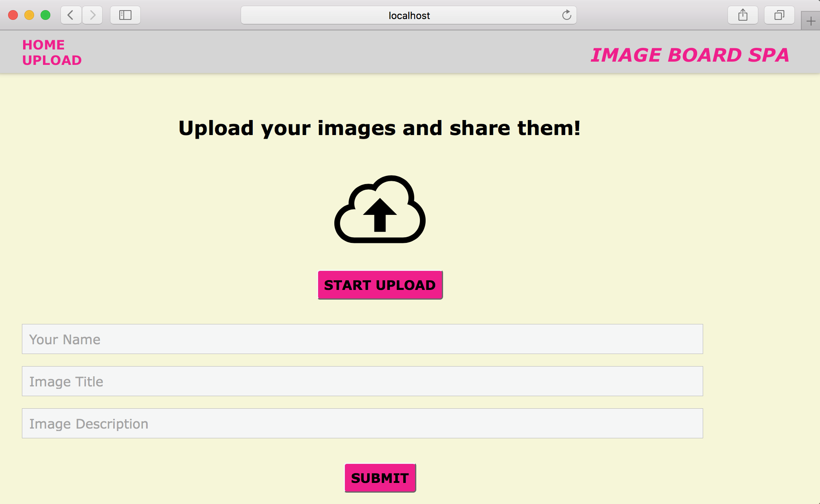Open the Share menu icon

[x=743, y=15]
